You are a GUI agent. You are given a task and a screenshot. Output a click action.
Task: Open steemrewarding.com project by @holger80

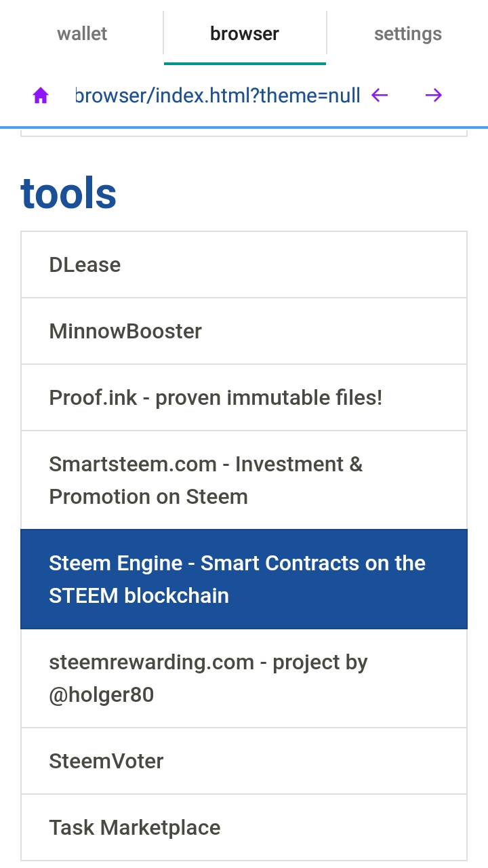(244, 678)
